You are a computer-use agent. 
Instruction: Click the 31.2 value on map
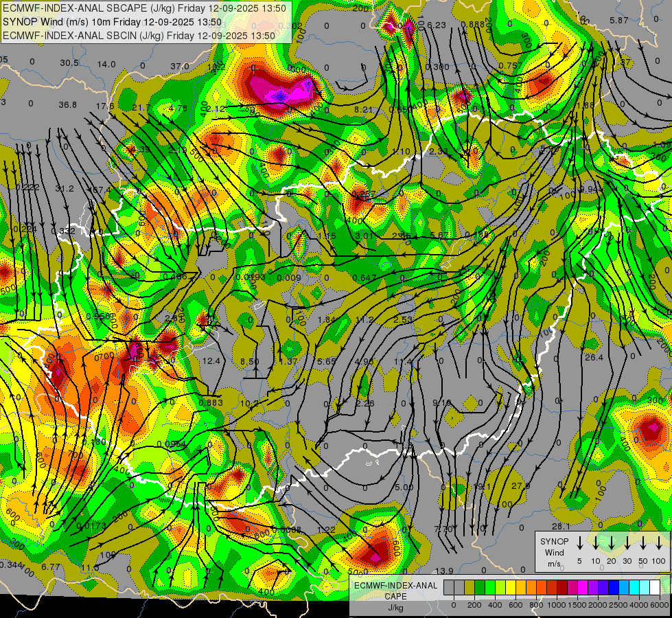point(65,188)
